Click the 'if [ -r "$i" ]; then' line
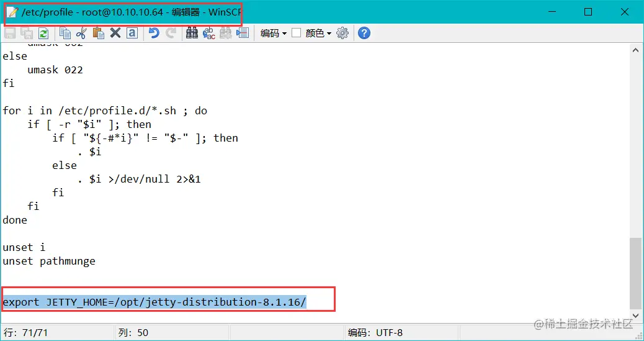644x341 pixels. pyautogui.click(x=89, y=124)
